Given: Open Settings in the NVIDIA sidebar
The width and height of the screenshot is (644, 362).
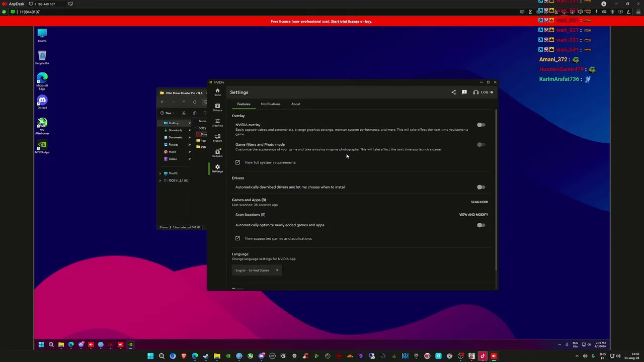Looking at the screenshot, I should click(217, 168).
